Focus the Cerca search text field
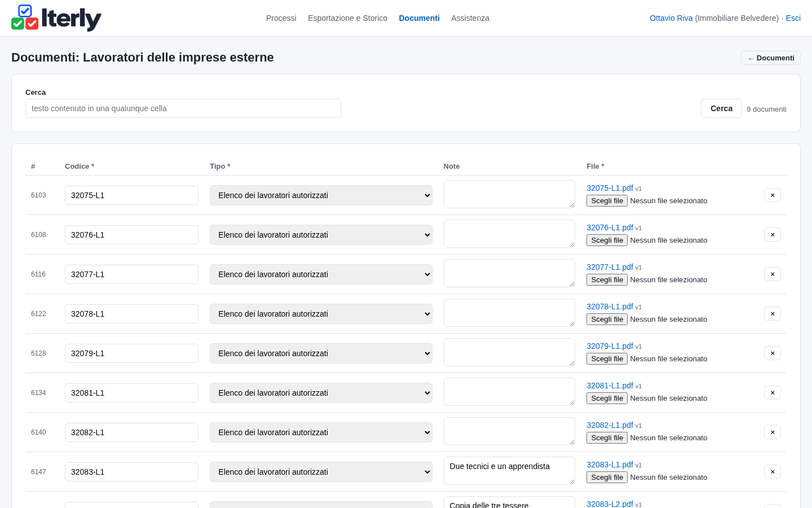 click(183, 108)
